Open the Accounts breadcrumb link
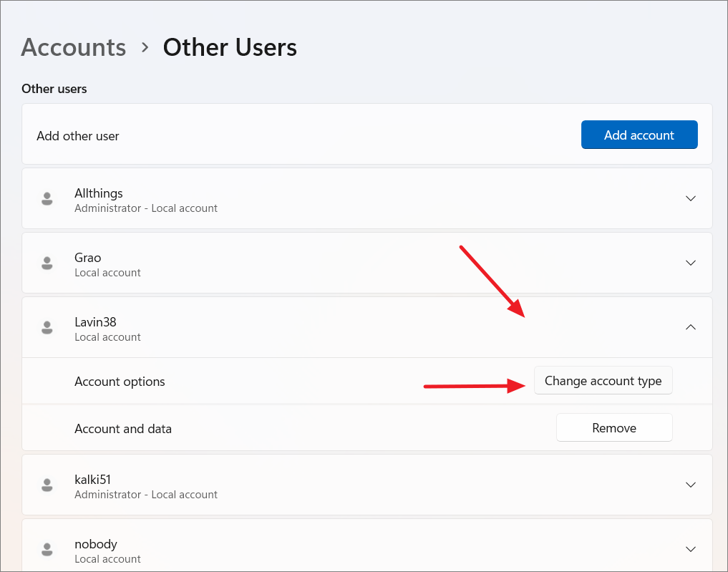The height and width of the screenshot is (572, 728). [x=73, y=47]
